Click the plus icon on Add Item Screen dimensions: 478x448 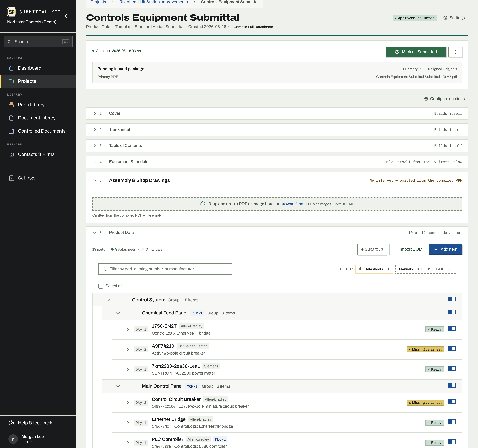coord(436,250)
